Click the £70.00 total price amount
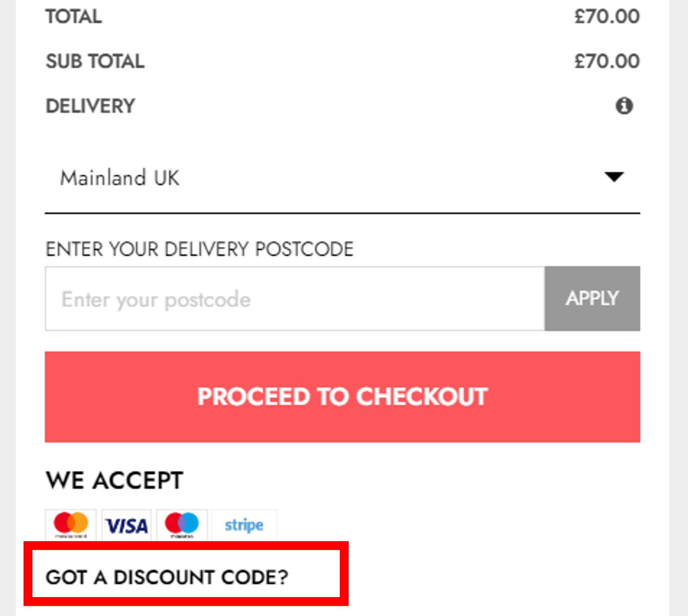 607,17
